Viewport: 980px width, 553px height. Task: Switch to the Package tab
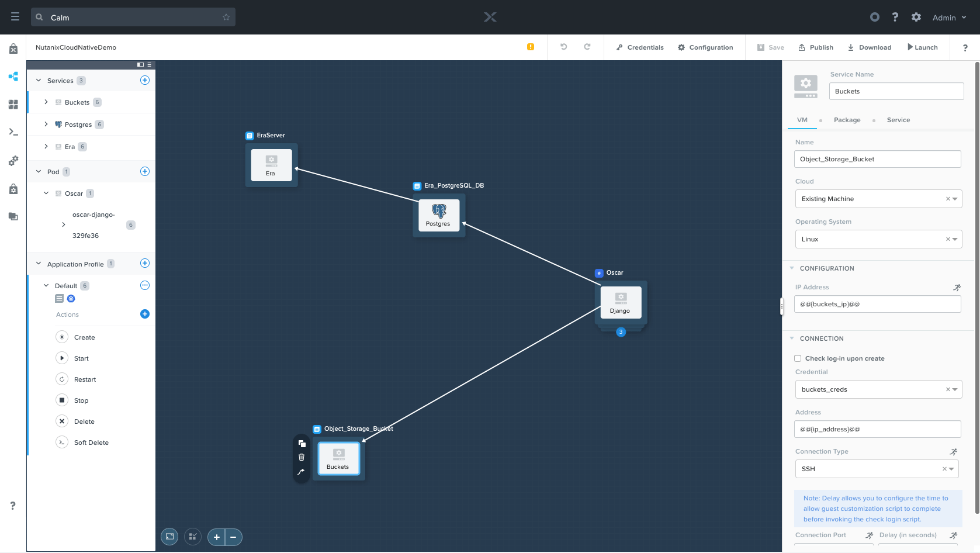click(x=847, y=120)
